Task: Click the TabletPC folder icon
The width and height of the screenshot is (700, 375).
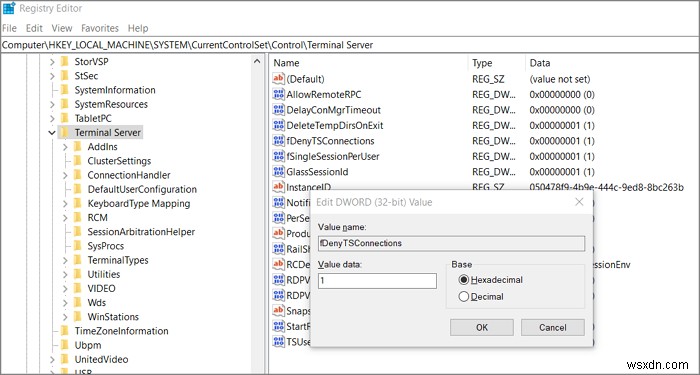Action: 65,118
